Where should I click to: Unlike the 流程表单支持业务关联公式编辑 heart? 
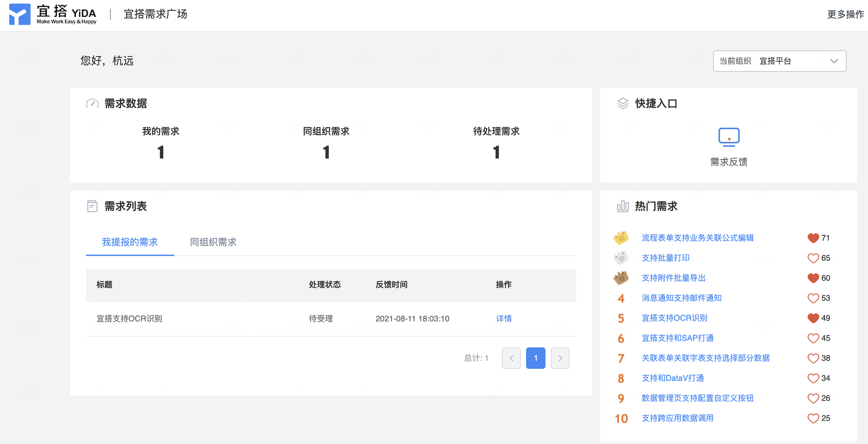[813, 238]
